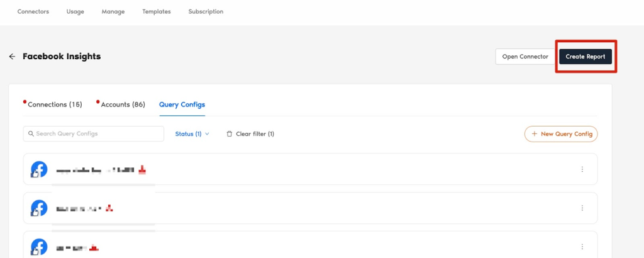Open kebab menu of third query config
Screen dimensions: 644x258
point(582,247)
